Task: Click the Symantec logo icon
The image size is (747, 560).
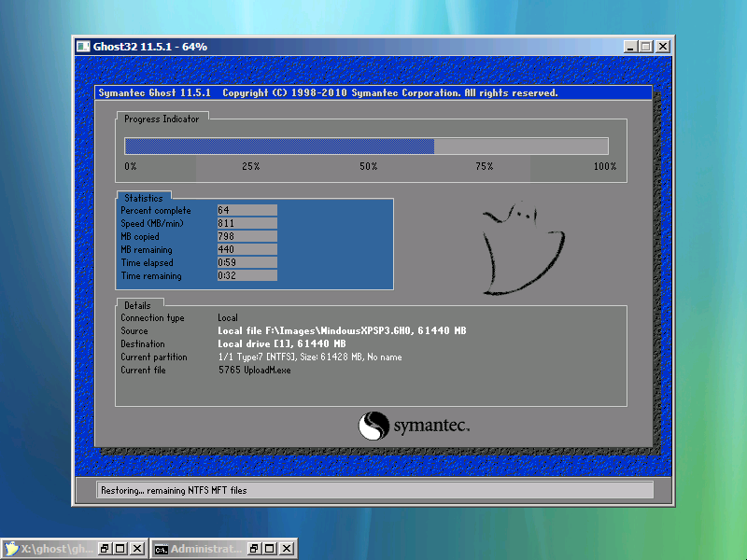Action: [x=373, y=426]
